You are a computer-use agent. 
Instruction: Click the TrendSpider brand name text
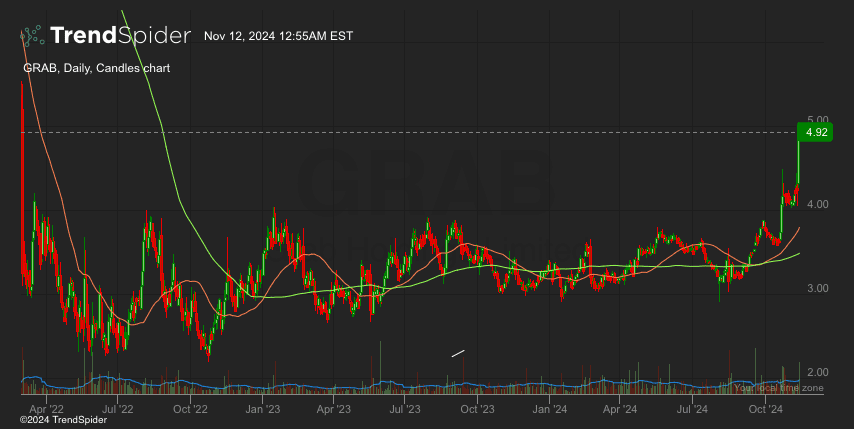pos(120,36)
